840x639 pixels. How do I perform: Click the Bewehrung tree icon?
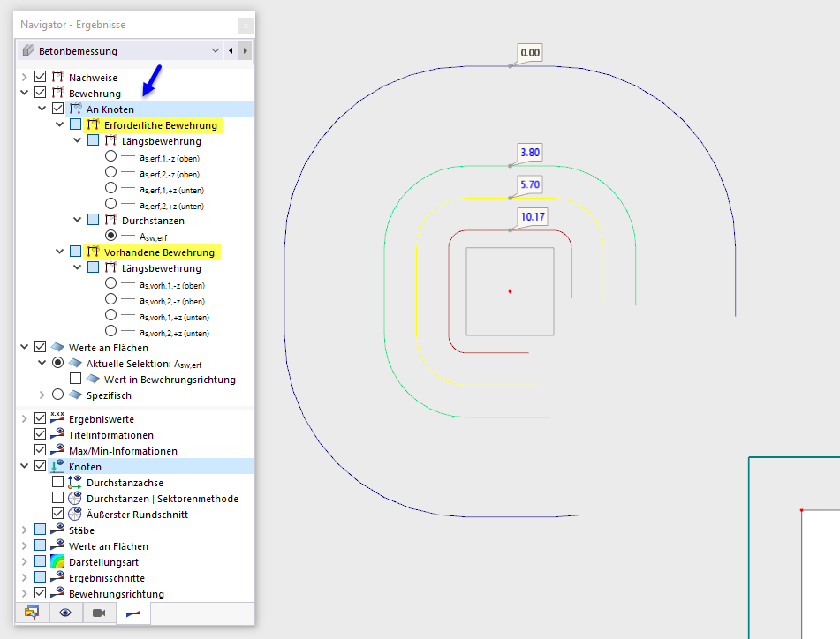(58, 93)
